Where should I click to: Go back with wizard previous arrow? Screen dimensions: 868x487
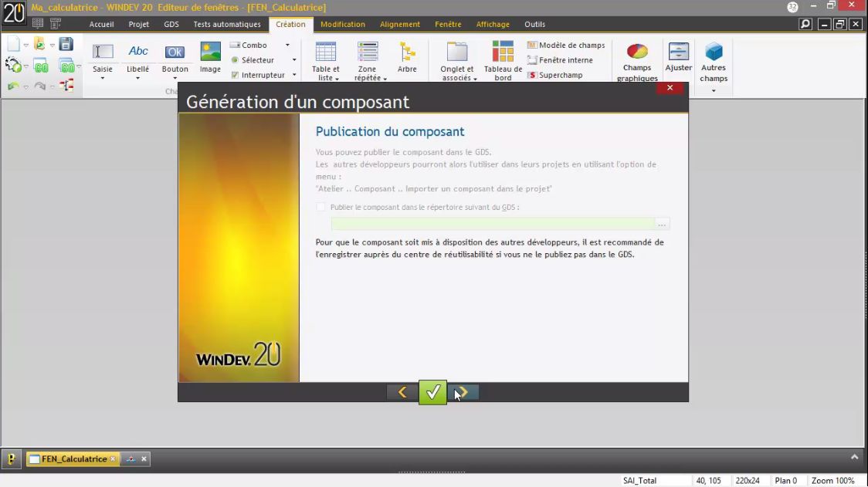click(x=402, y=392)
